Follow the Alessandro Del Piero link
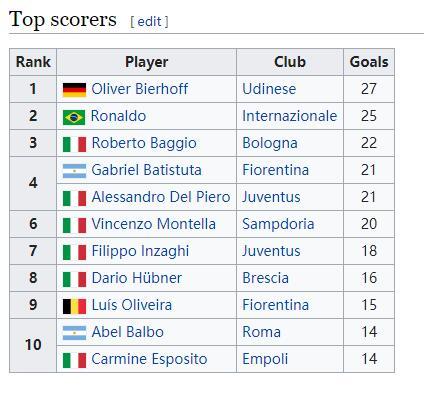The height and width of the screenshot is (394, 424). [161, 197]
